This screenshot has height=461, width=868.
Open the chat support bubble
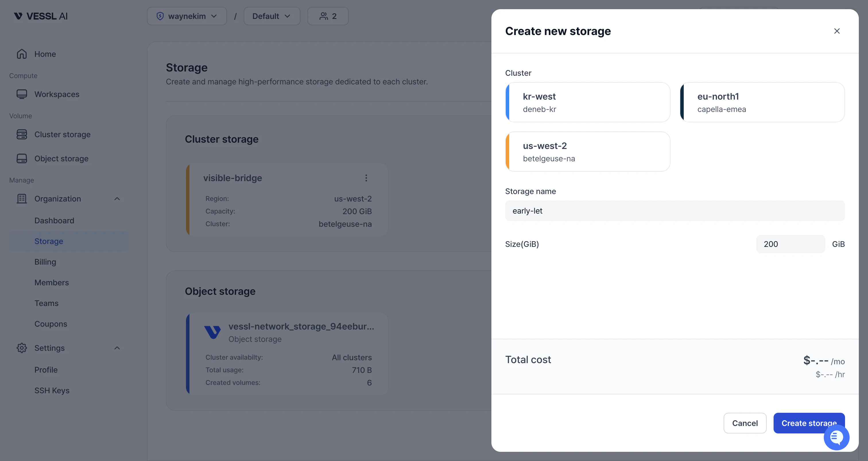[x=836, y=437]
